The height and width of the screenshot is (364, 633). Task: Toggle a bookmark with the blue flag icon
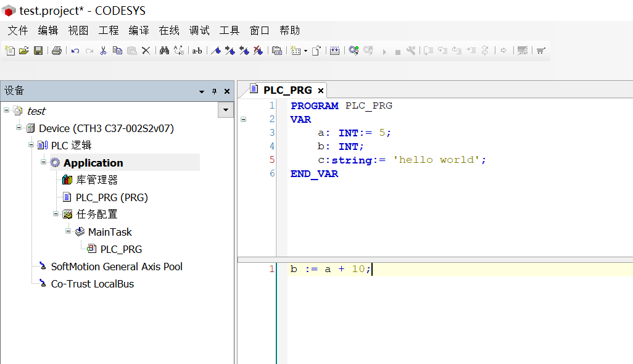215,50
